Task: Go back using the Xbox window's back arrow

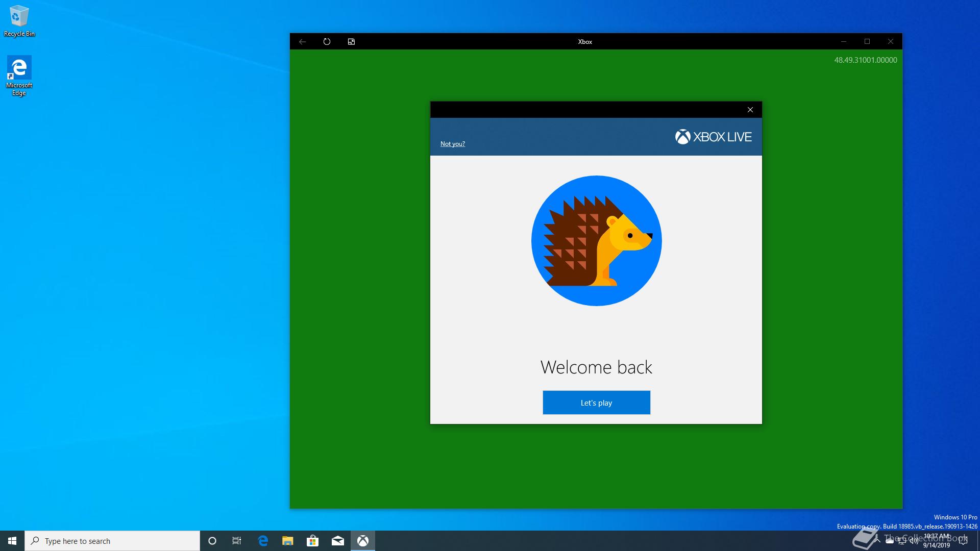Action: (303, 42)
